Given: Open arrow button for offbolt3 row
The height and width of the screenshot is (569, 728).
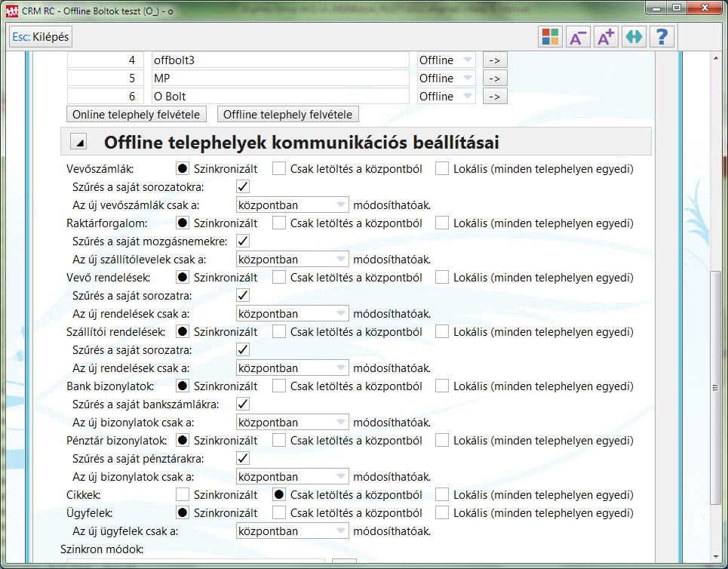Looking at the screenshot, I should [x=494, y=60].
